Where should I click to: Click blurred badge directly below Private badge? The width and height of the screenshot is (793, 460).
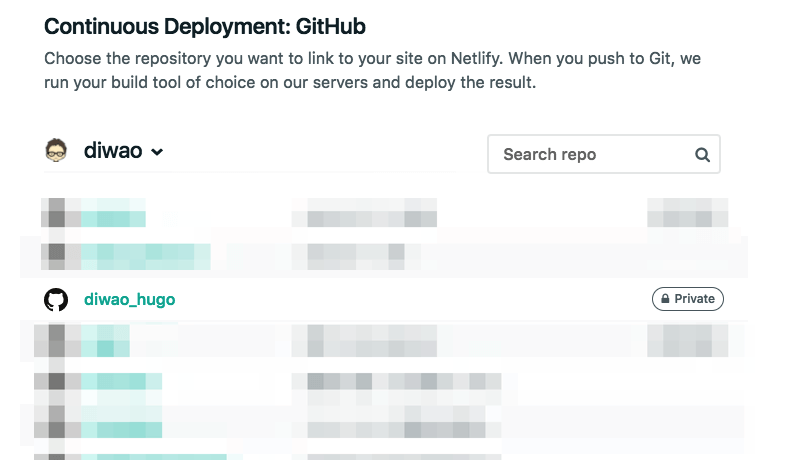click(687, 342)
